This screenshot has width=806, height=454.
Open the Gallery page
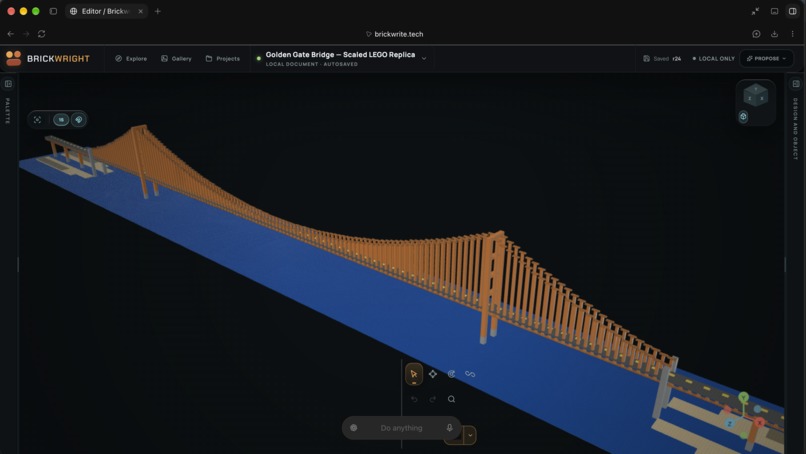176,59
